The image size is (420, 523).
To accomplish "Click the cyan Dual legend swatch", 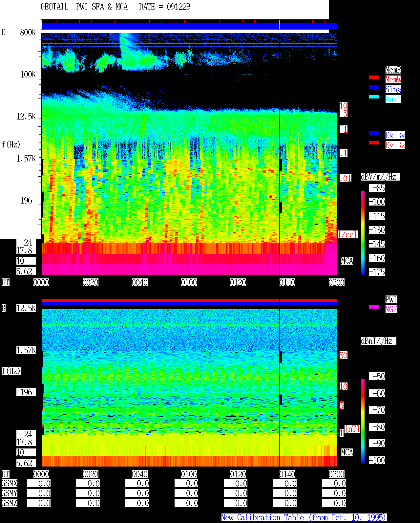I will tap(374, 97).
